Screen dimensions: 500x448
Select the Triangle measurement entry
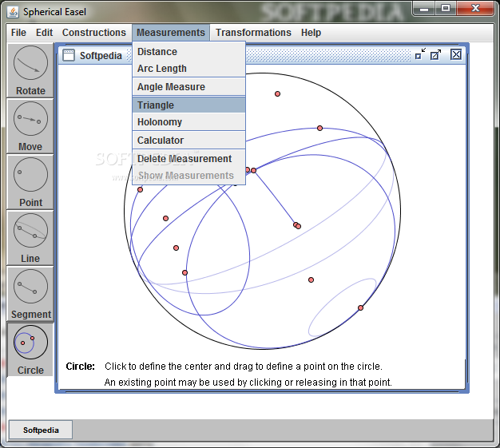[188, 105]
